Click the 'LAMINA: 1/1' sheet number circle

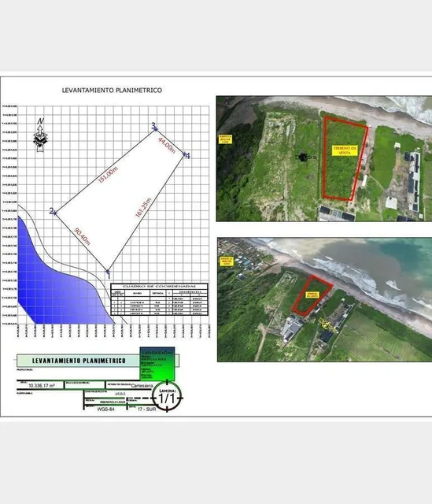coord(167,396)
